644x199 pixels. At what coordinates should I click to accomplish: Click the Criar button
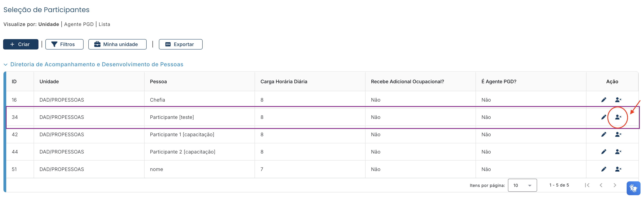20,44
